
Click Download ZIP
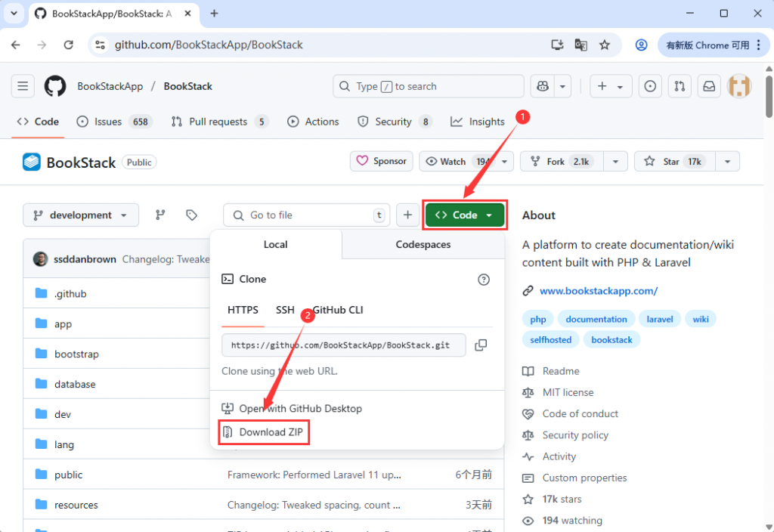[271, 432]
